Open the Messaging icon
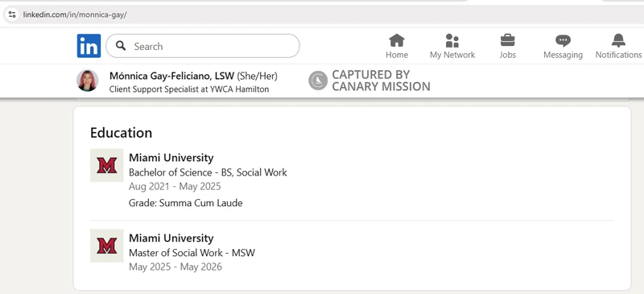This screenshot has height=294, width=644. click(563, 41)
